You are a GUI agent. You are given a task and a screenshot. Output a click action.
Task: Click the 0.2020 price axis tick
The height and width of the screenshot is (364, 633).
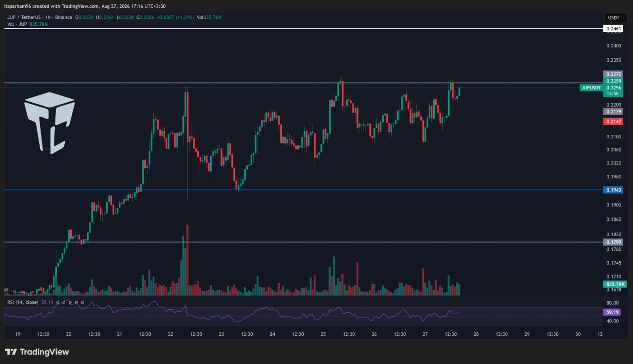[x=613, y=163]
